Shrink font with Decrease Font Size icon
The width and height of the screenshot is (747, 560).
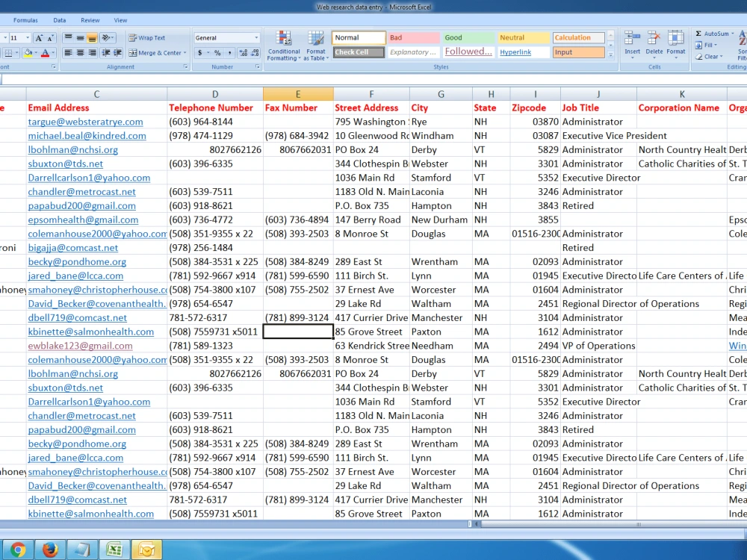pyautogui.click(x=51, y=38)
